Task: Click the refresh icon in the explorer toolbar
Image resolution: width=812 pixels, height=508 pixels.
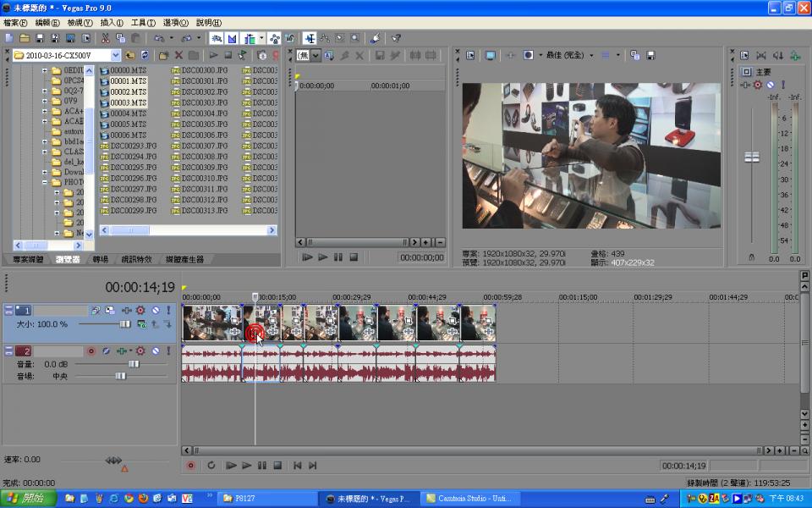Action: [x=144, y=55]
